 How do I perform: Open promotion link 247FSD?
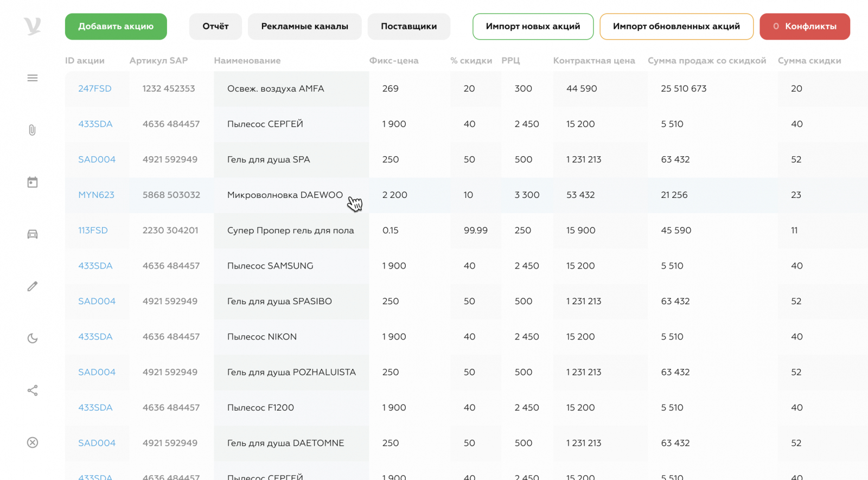(x=95, y=88)
